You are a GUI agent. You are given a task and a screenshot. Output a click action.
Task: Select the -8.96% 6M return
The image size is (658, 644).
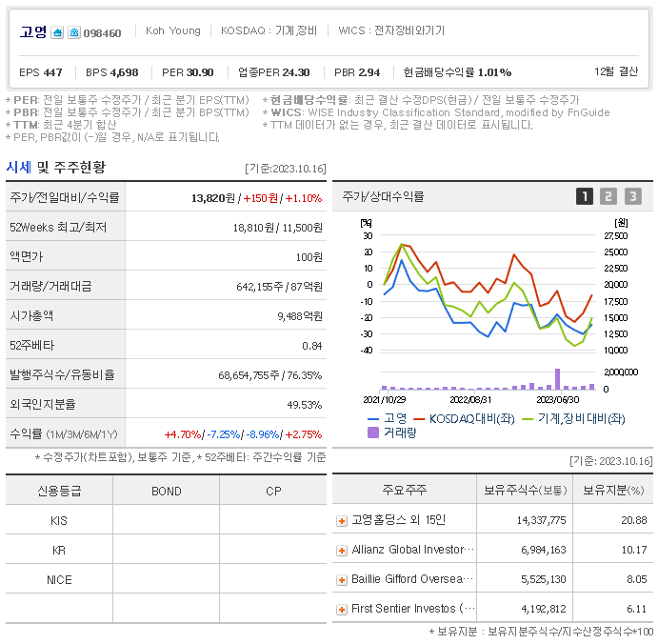(x=263, y=434)
